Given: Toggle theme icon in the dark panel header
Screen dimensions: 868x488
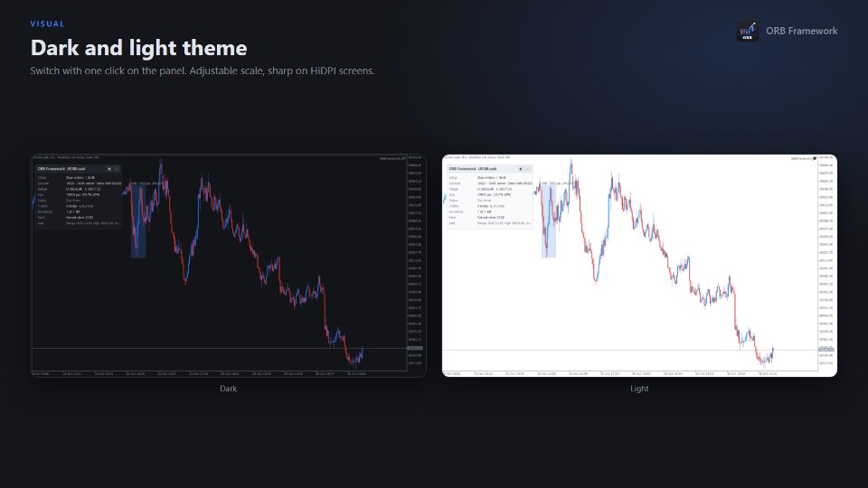Looking at the screenshot, I should [x=109, y=169].
